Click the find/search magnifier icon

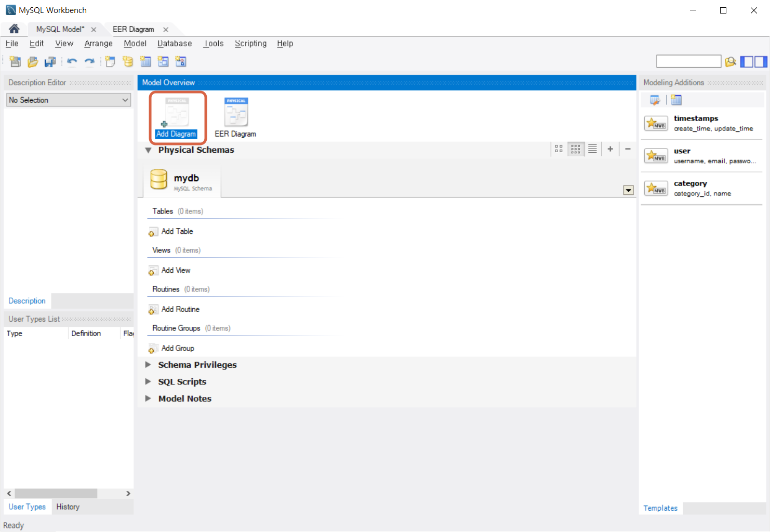pyautogui.click(x=731, y=62)
